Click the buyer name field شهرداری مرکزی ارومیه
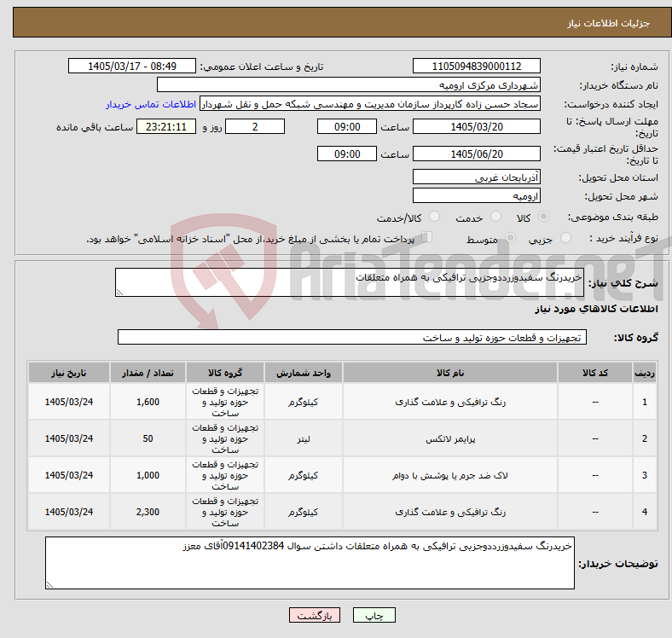672x638 pixels. [x=349, y=85]
